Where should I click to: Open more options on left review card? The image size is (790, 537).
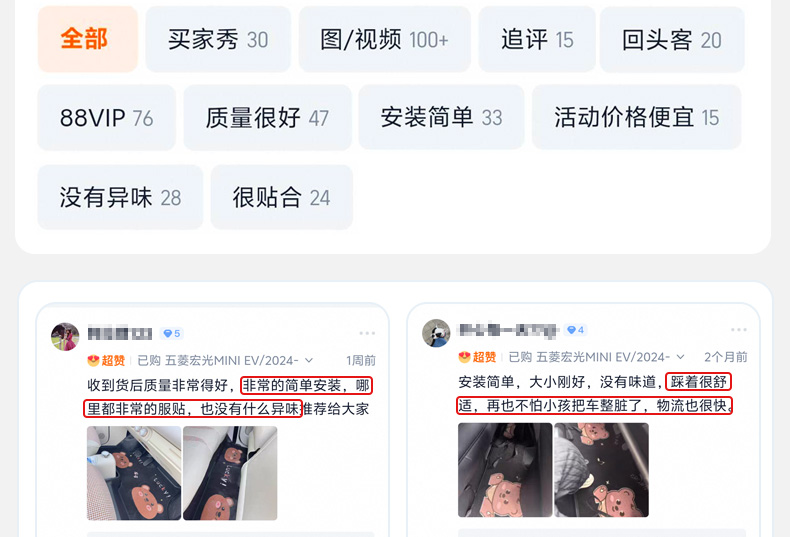tap(367, 333)
